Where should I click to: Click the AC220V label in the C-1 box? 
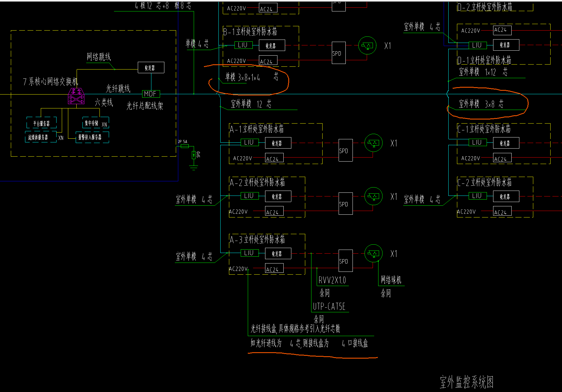tap(471, 158)
